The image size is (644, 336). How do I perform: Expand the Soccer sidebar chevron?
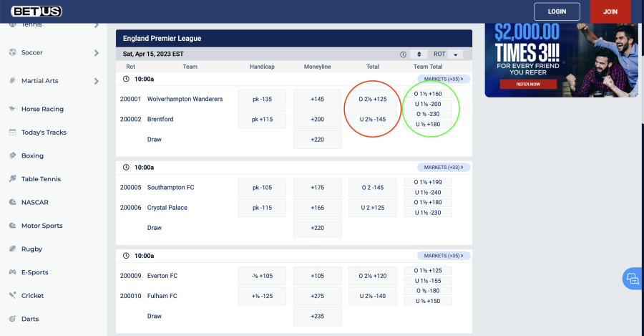[x=97, y=52]
